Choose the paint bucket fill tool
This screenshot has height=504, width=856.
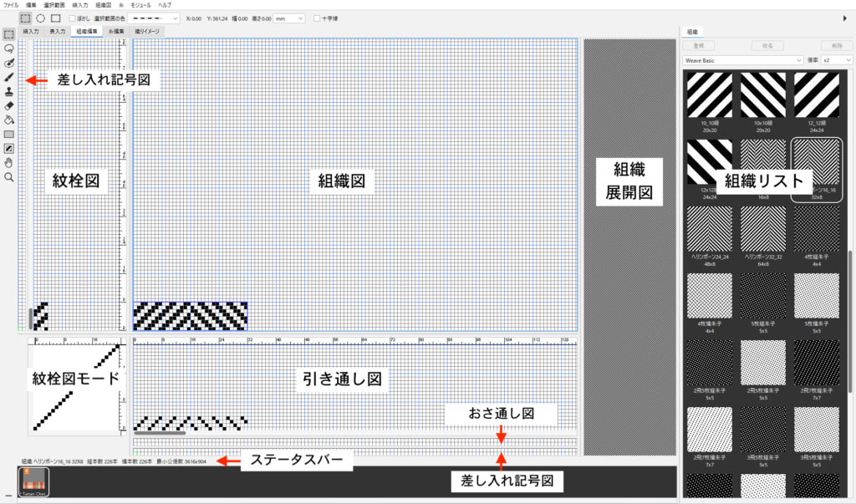[x=8, y=120]
